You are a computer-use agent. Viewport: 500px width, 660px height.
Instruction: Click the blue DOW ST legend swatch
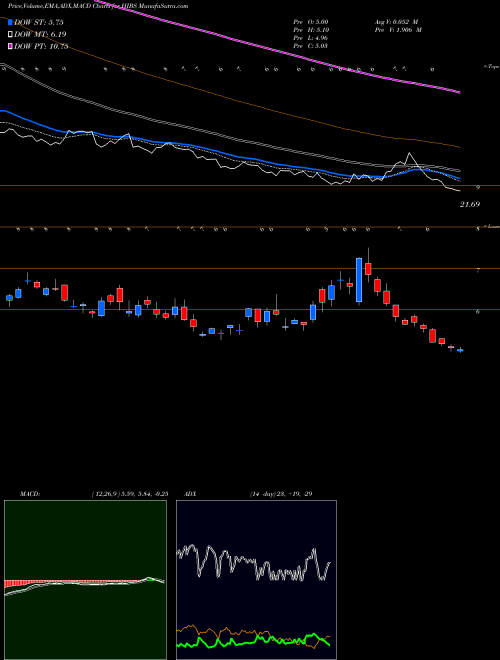click(10, 22)
